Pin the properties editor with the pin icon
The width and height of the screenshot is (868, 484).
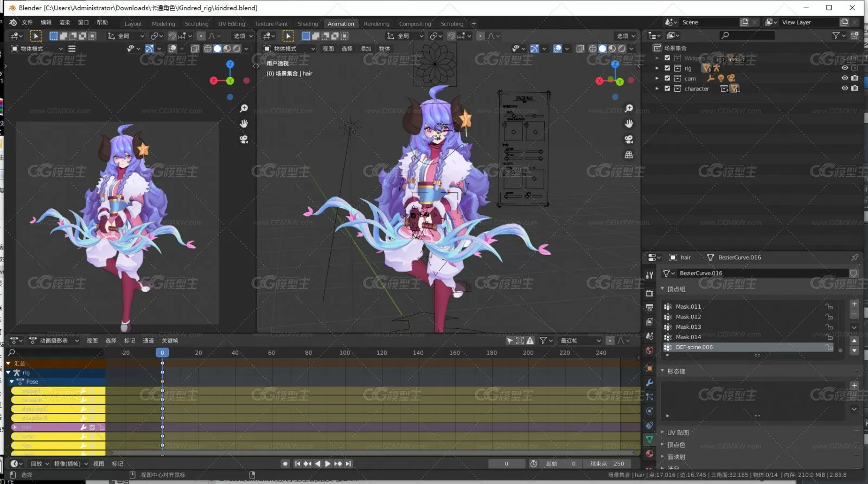[854, 257]
